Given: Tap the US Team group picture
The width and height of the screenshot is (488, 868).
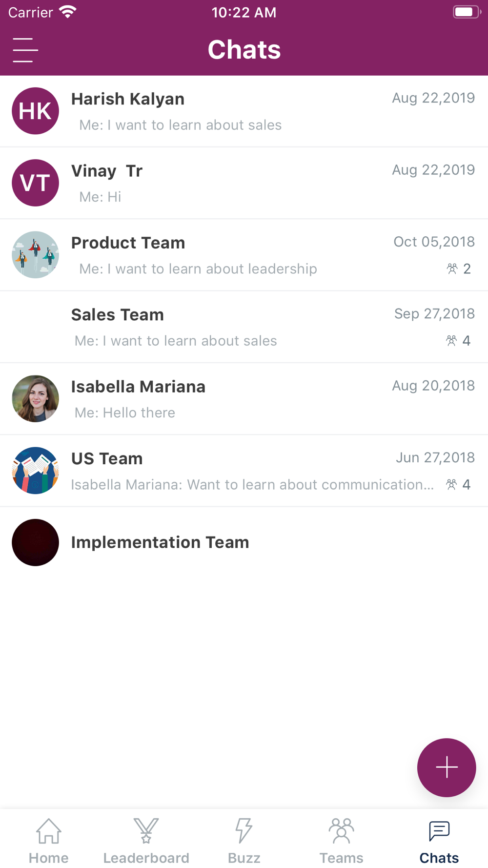Looking at the screenshot, I should tap(36, 471).
